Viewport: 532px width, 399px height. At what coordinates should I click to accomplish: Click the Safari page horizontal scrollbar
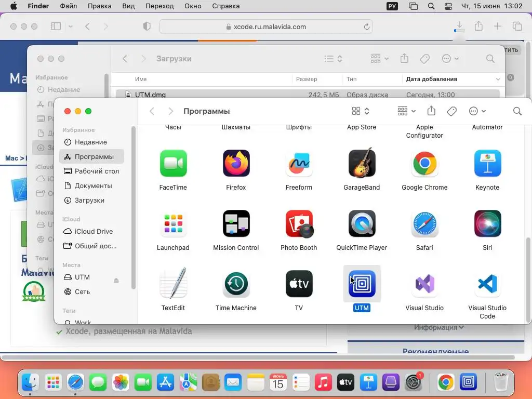[x=259, y=357]
